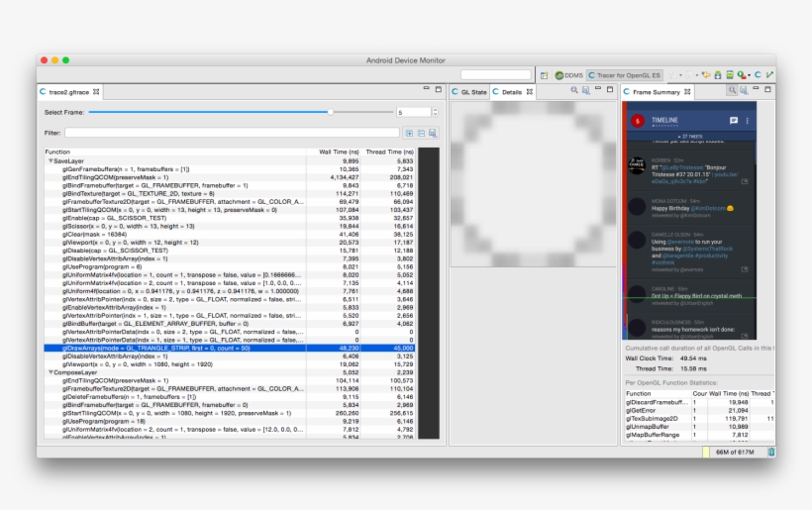Close the Frame Summary tab
This screenshot has width=812, height=510.
pos(687,92)
